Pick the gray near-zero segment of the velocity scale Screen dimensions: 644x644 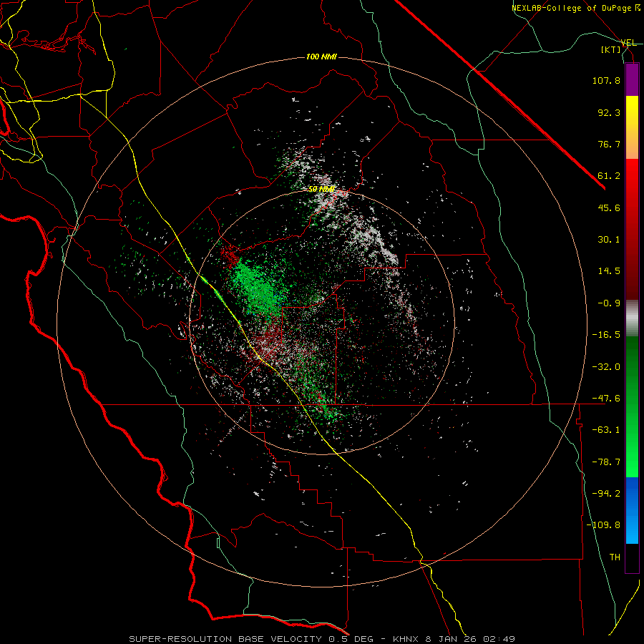[632, 318]
